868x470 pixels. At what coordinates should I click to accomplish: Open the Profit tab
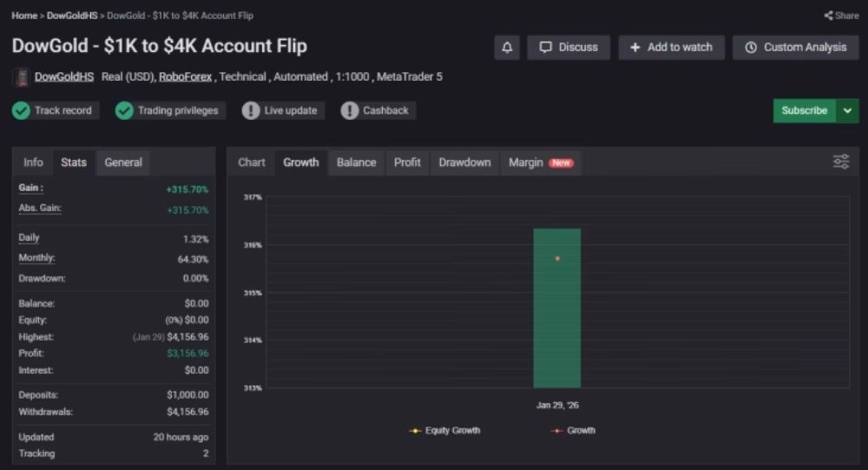pos(407,162)
